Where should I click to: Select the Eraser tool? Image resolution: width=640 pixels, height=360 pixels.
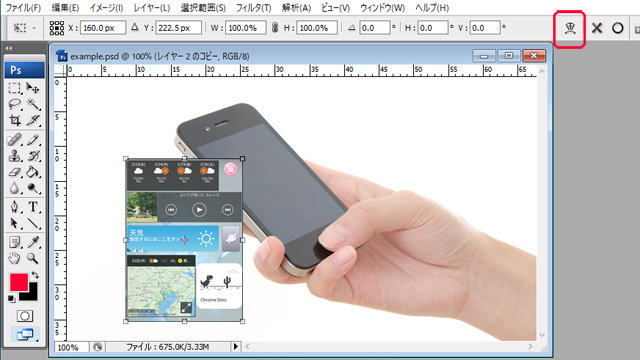click(x=15, y=172)
